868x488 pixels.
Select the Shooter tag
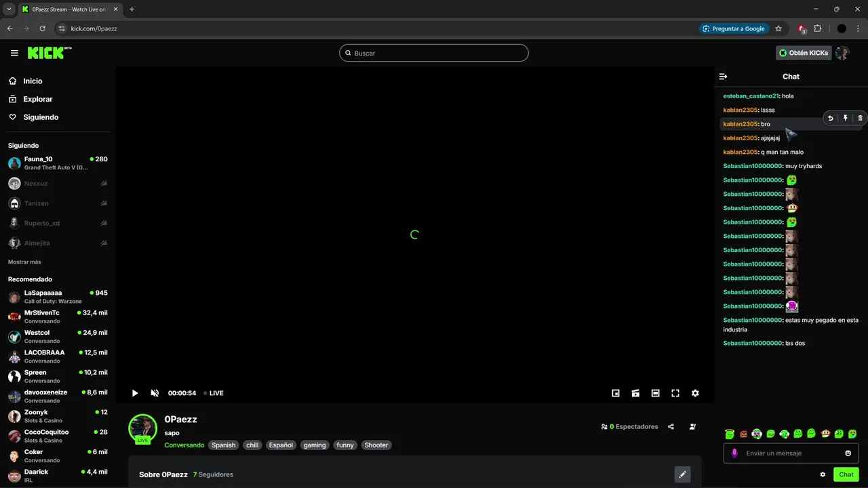pyautogui.click(x=376, y=445)
